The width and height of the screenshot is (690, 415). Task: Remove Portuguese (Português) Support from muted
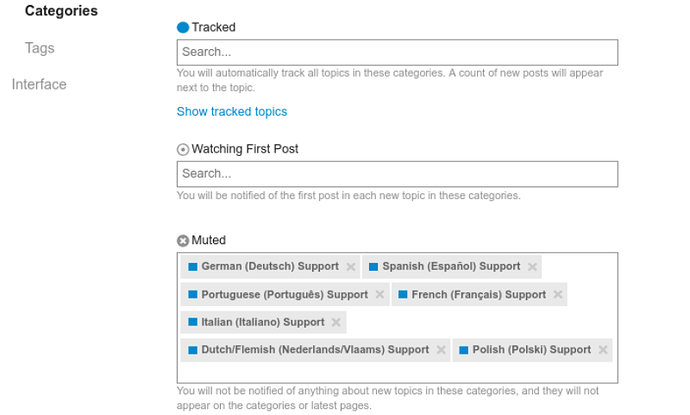380,294
